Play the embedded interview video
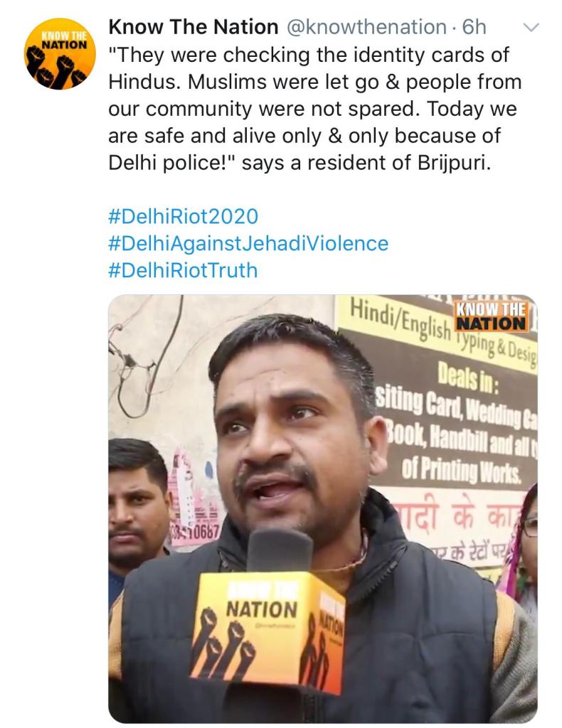The width and height of the screenshot is (562, 728). (x=323, y=509)
